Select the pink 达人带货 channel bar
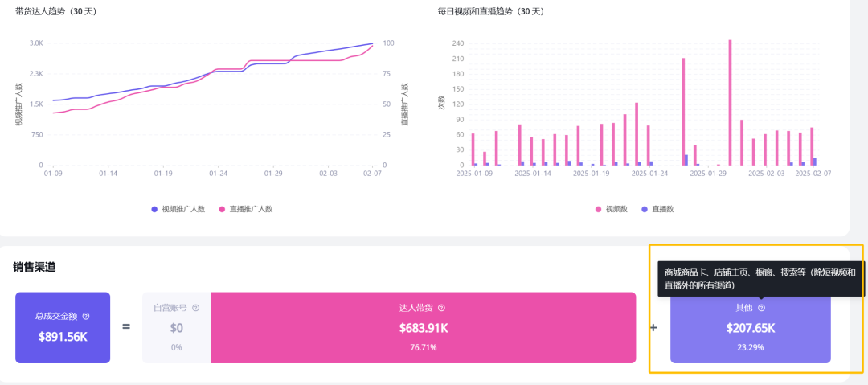The width and height of the screenshot is (868, 385). tap(424, 328)
